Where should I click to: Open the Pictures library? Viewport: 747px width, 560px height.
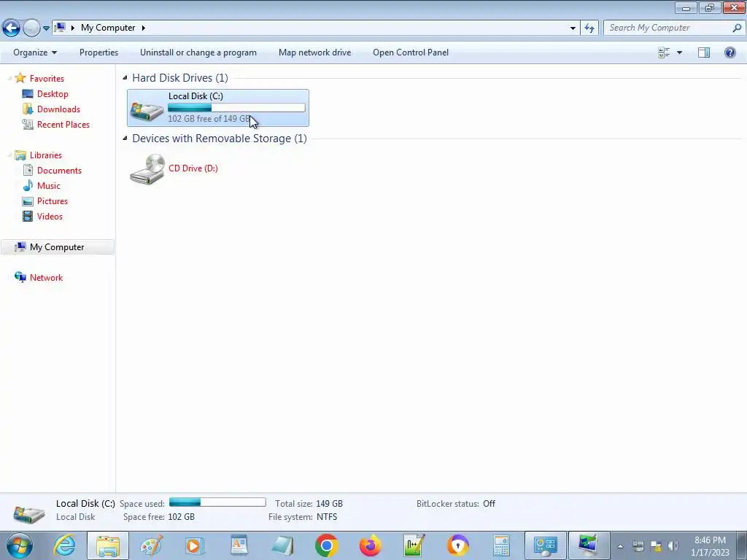click(53, 201)
